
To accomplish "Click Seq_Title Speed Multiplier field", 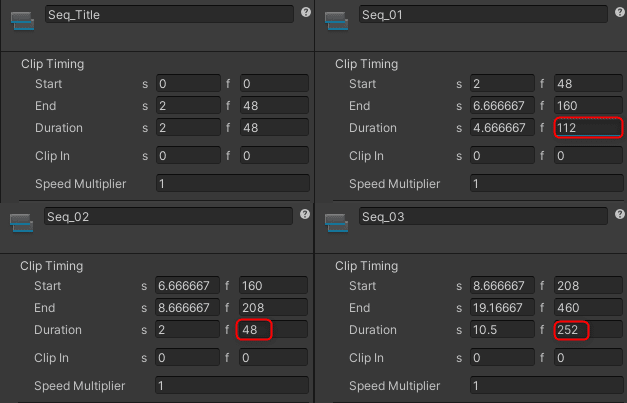I will (x=233, y=184).
